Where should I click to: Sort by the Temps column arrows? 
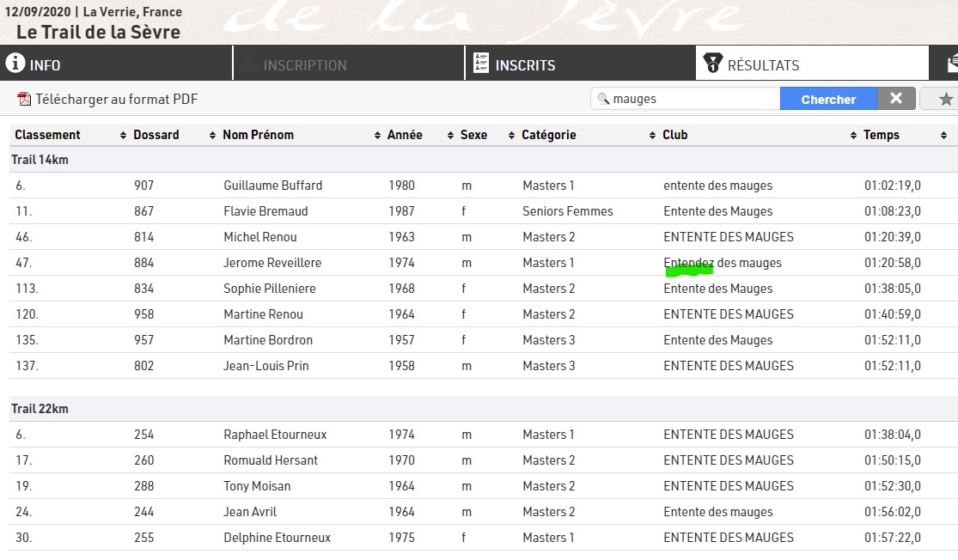943,136
